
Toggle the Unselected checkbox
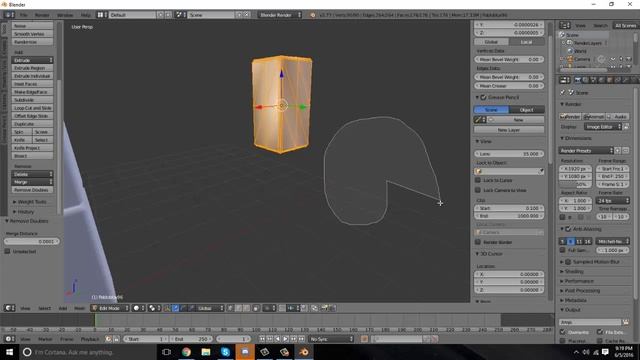[x=7, y=251]
